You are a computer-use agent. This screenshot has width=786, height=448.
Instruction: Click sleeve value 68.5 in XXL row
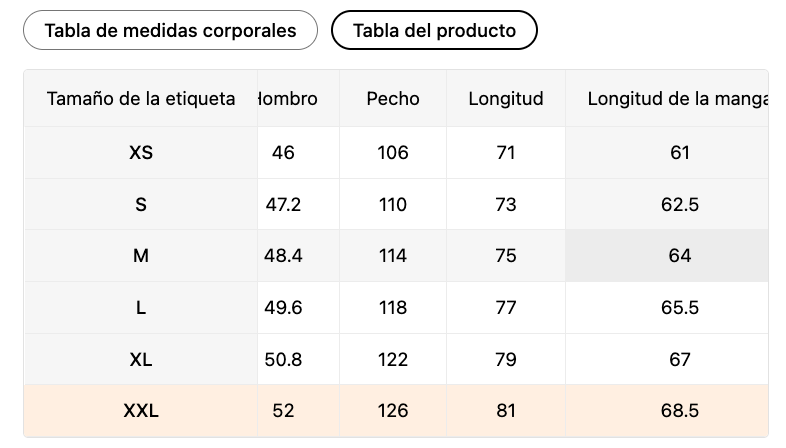(680, 410)
